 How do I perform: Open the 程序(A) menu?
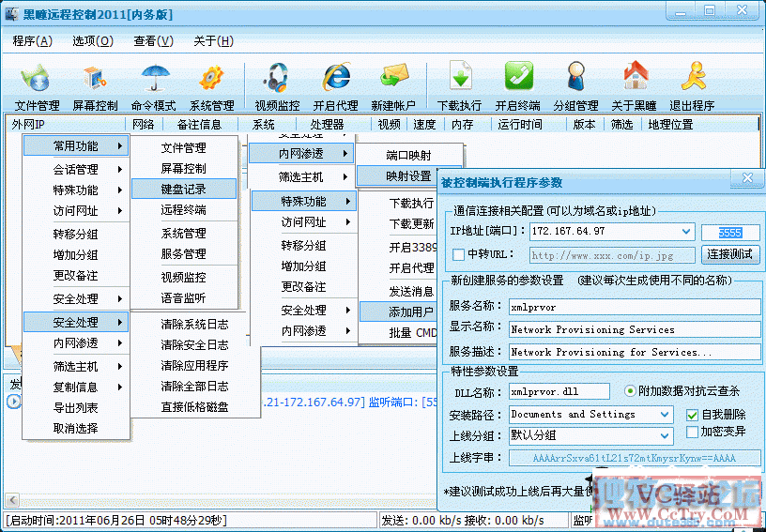pyautogui.click(x=32, y=41)
